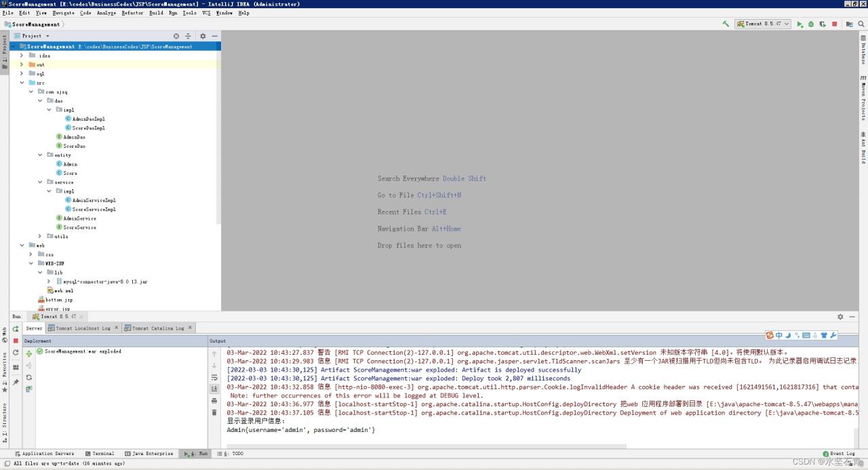868x470 pixels.
Task: Toggle soft-wrap in Output gutter
Action: pyautogui.click(x=214, y=377)
